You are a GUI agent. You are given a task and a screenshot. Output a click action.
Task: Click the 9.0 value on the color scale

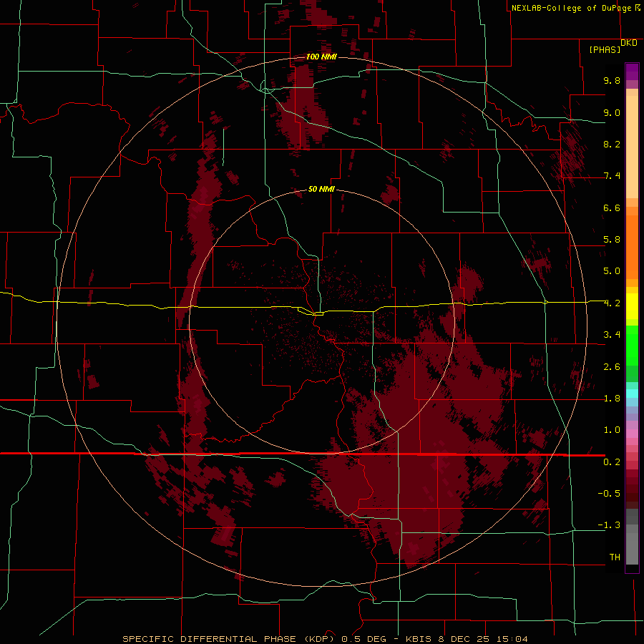coord(612,112)
